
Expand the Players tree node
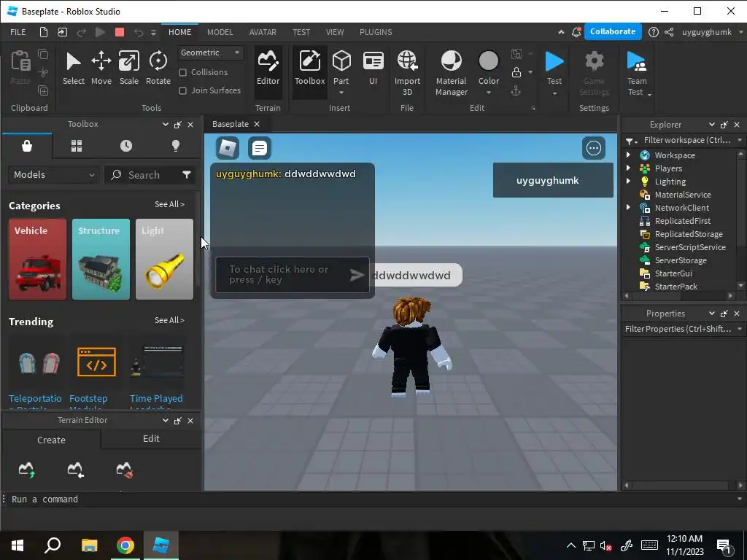tap(628, 168)
